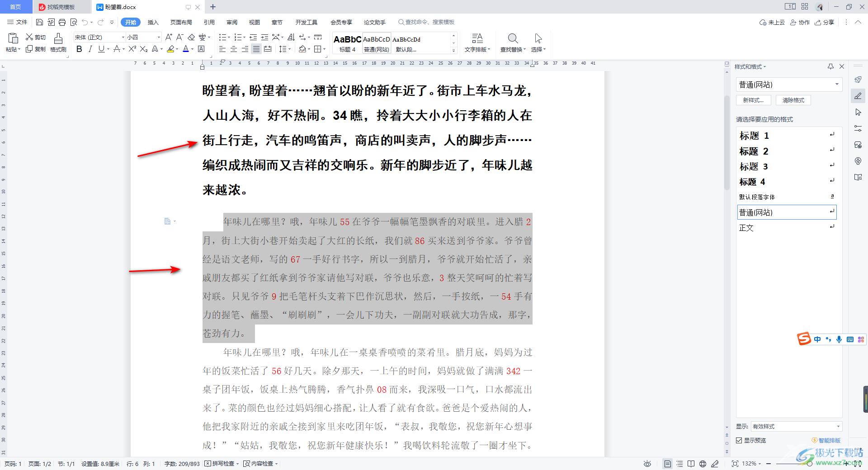Toggle eye protection mode icon

coord(647,464)
